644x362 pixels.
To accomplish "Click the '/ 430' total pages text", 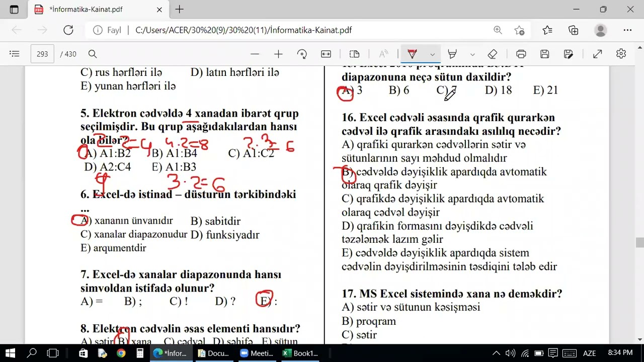I will (x=68, y=54).
